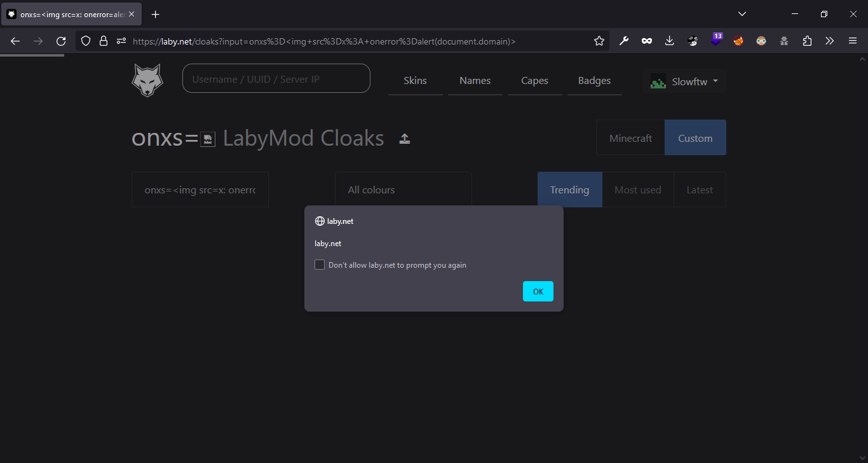Open the Firefox hamburger menu

click(x=853, y=41)
